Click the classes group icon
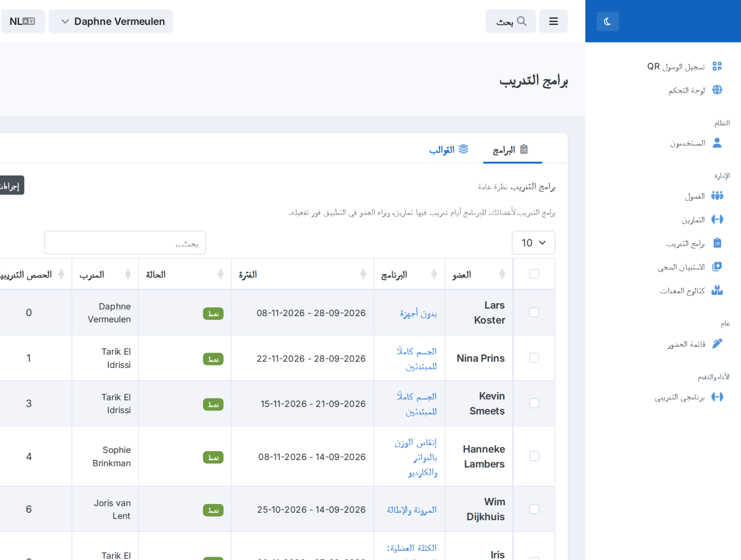 click(x=717, y=196)
